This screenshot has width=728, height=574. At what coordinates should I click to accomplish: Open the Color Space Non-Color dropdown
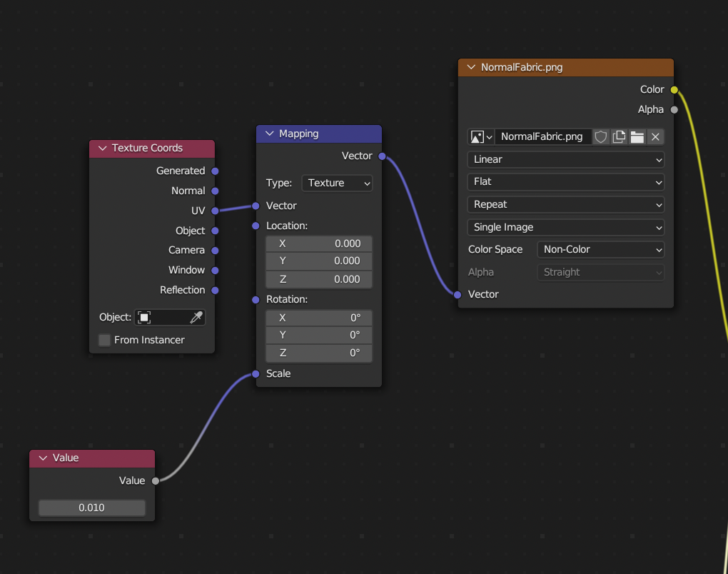point(601,249)
